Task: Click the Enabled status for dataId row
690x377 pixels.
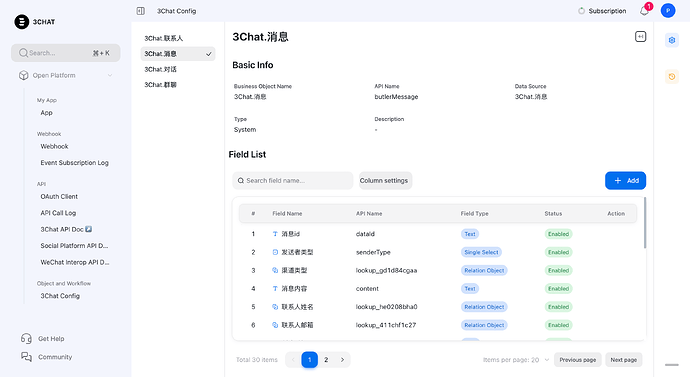Action: 558,234
